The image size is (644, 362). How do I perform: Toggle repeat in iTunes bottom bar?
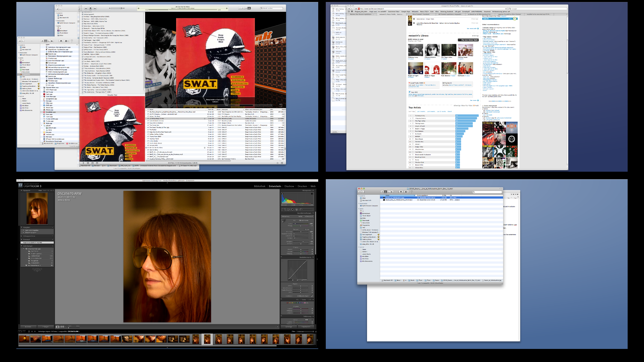92,163
